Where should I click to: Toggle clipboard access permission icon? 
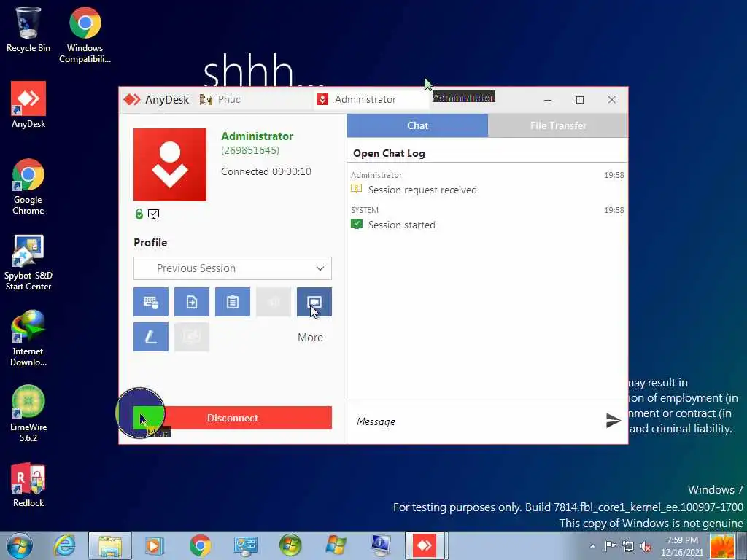pos(233,302)
